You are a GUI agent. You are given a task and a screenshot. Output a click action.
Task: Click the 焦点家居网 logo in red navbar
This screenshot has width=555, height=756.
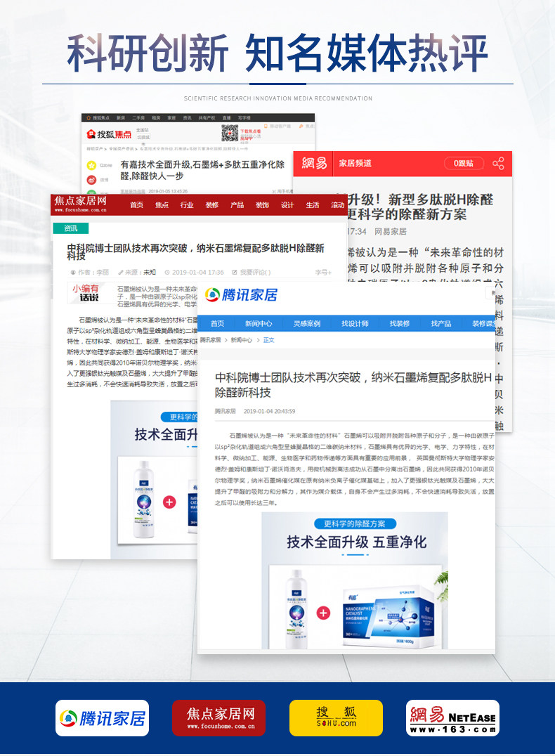point(81,204)
